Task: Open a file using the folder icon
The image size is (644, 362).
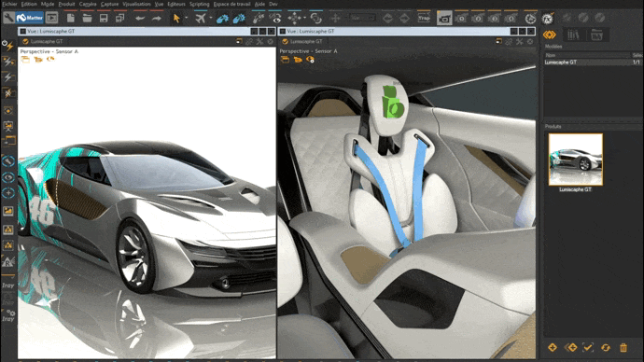Action: pyautogui.click(x=87, y=18)
